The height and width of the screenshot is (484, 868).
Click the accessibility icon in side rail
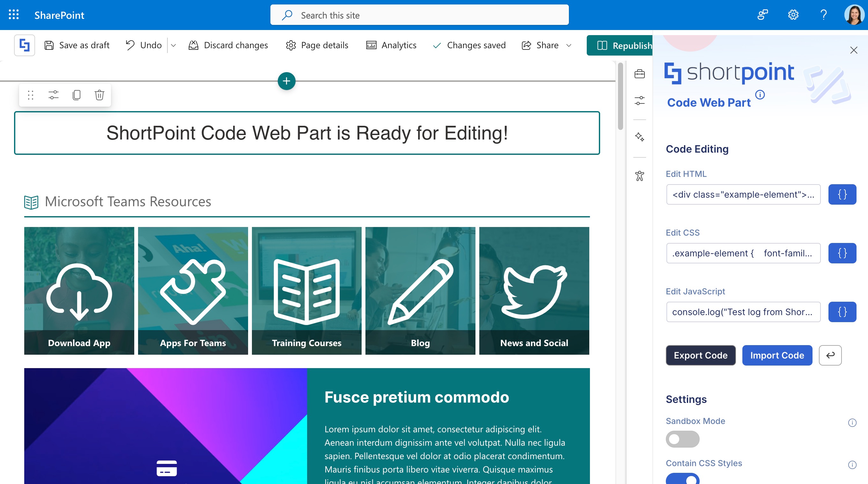coord(639,176)
